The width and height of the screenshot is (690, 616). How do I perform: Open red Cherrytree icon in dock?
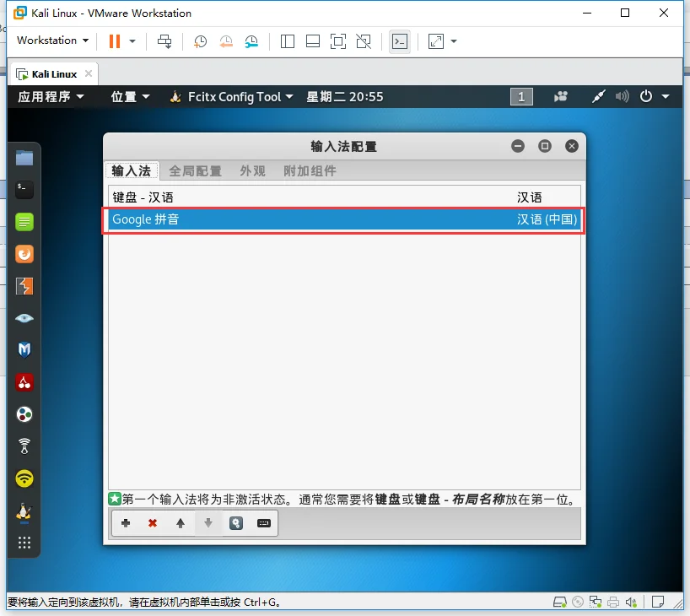(24, 382)
